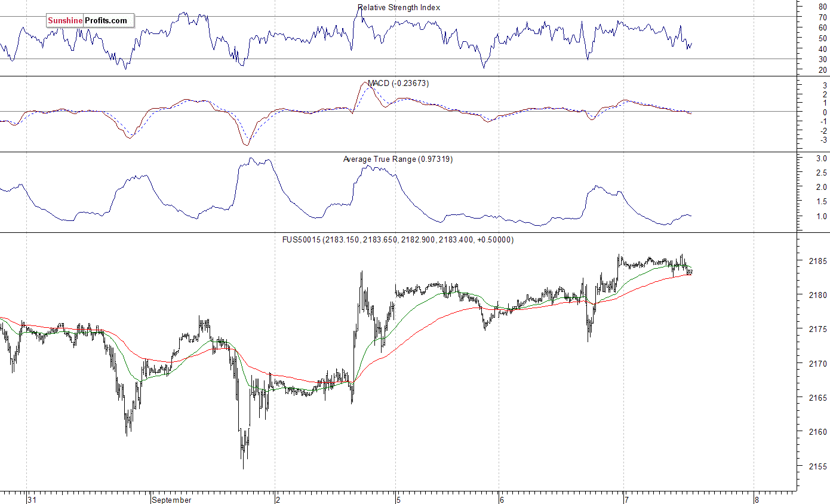Select the 60 level on RSI axis
Screen dimensions: 830x504
point(823,28)
